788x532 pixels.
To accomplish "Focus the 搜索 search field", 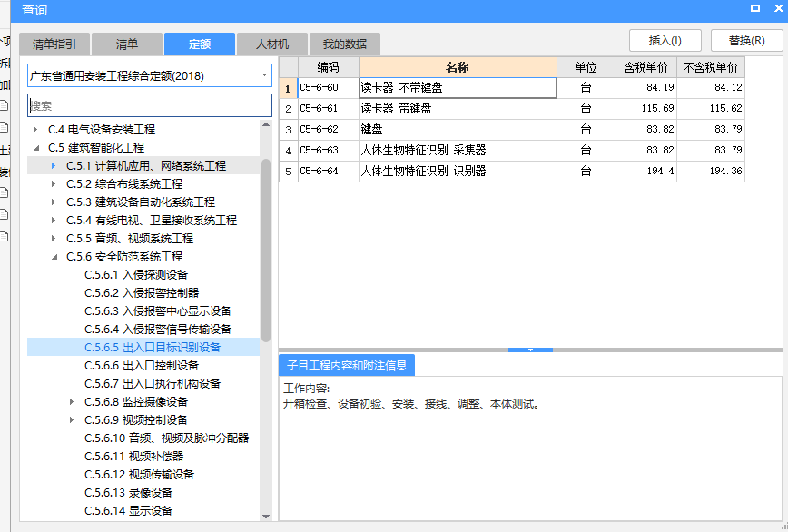I will (x=149, y=105).
